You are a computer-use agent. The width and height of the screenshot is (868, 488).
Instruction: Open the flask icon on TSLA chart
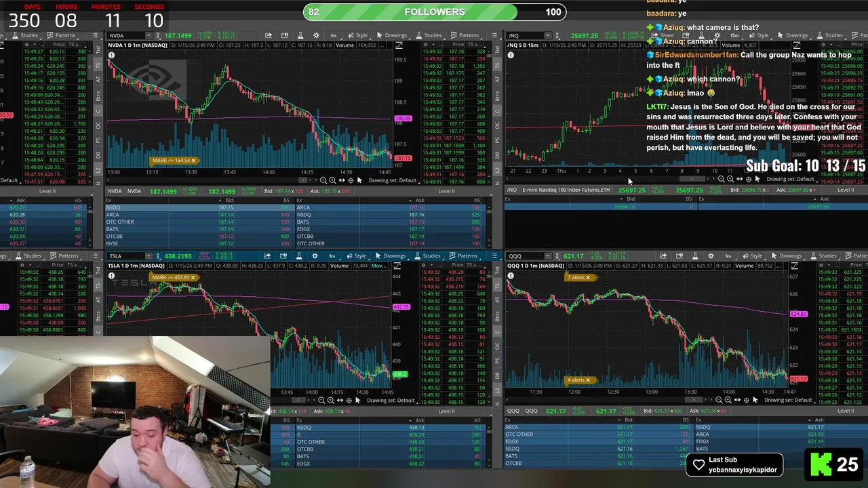(299, 256)
